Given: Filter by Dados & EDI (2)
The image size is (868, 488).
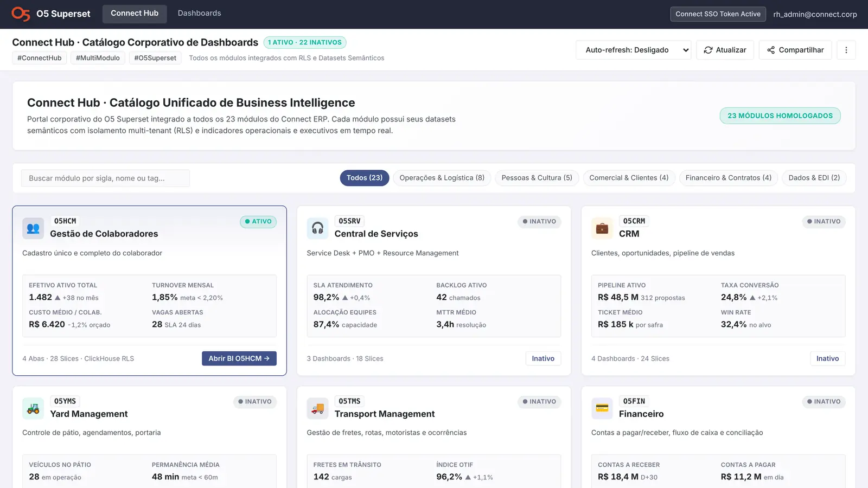Looking at the screenshot, I should click(x=814, y=178).
